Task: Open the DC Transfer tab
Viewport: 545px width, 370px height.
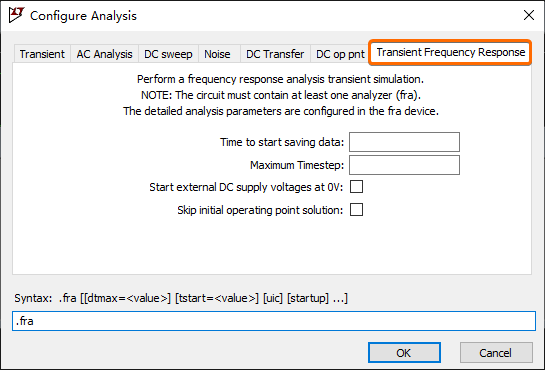Action: coord(275,54)
